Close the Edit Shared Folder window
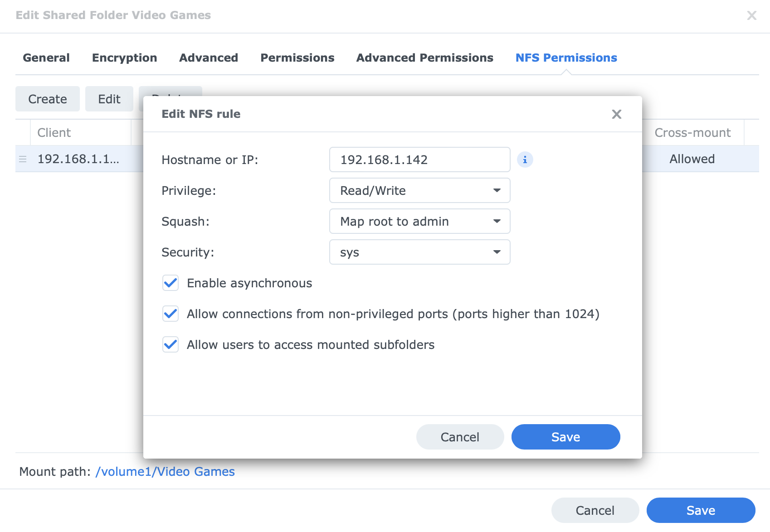The width and height of the screenshot is (770, 532). (751, 15)
